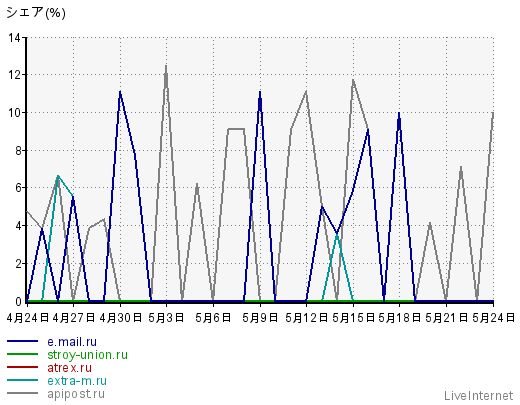The image size is (520, 405).
Task: Click the 5月3日 date axis label
Action: coord(166,318)
